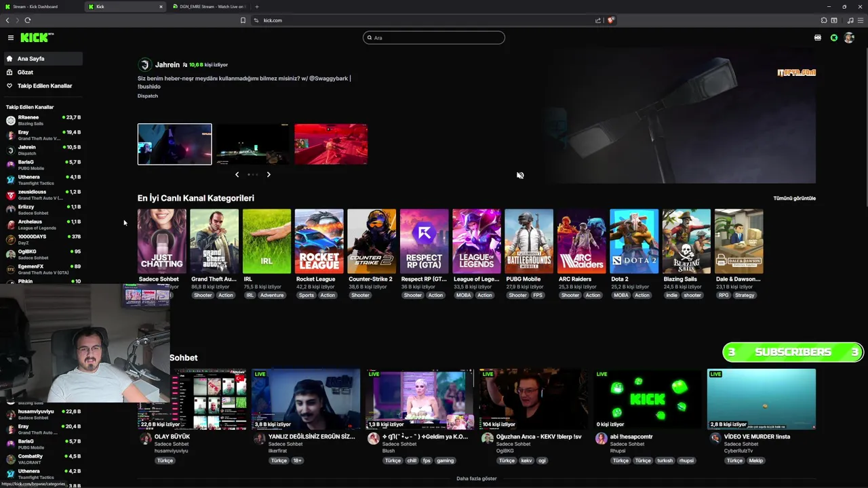Open the browser main menu icon
The height and width of the screenshot is (488, 868).
(x=861, y=20)
